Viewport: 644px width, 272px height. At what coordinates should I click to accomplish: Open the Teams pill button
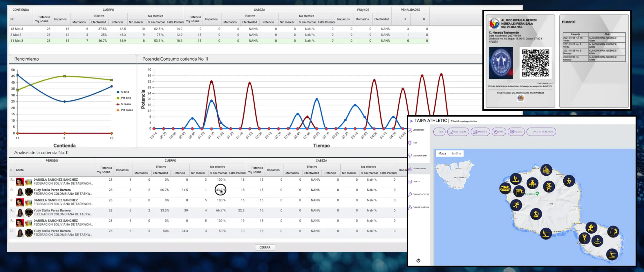coord(499,132)
